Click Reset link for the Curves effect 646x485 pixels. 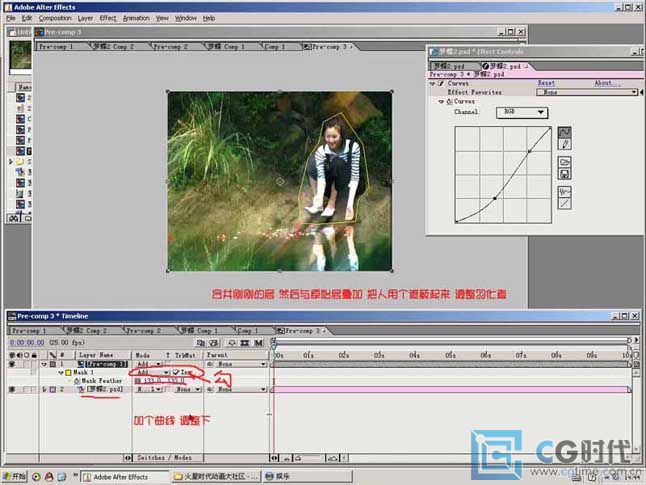click(546, 83)
